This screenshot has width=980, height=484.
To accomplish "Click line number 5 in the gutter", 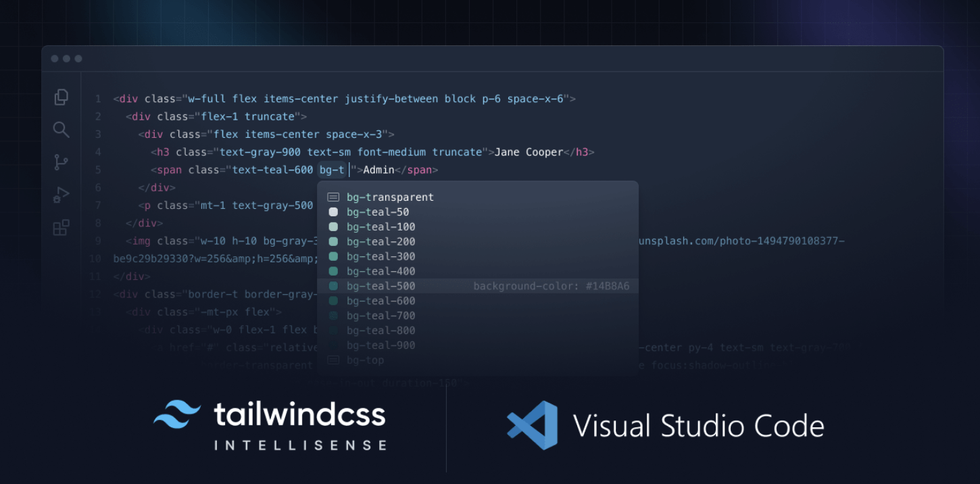I will (x=98, y=170).
